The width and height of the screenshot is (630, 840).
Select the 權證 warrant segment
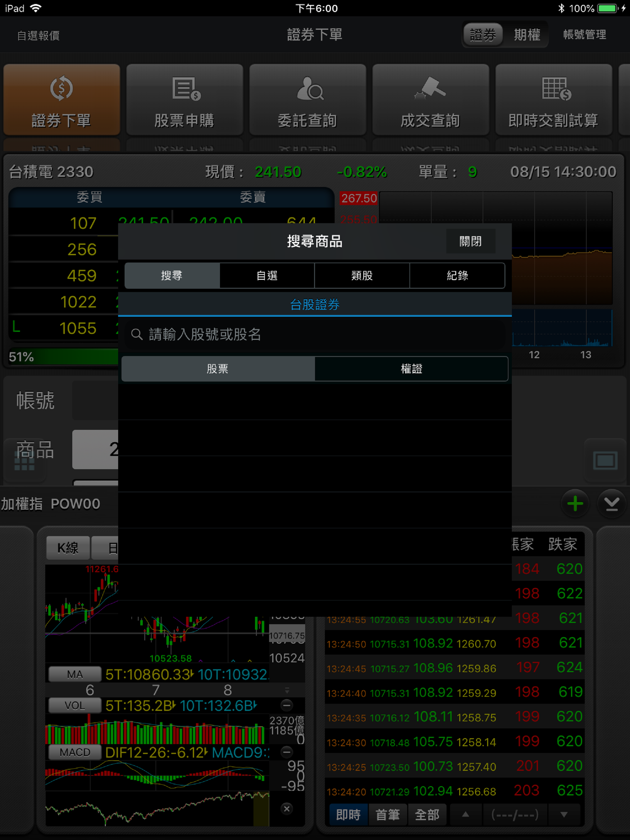click(412, 368)
